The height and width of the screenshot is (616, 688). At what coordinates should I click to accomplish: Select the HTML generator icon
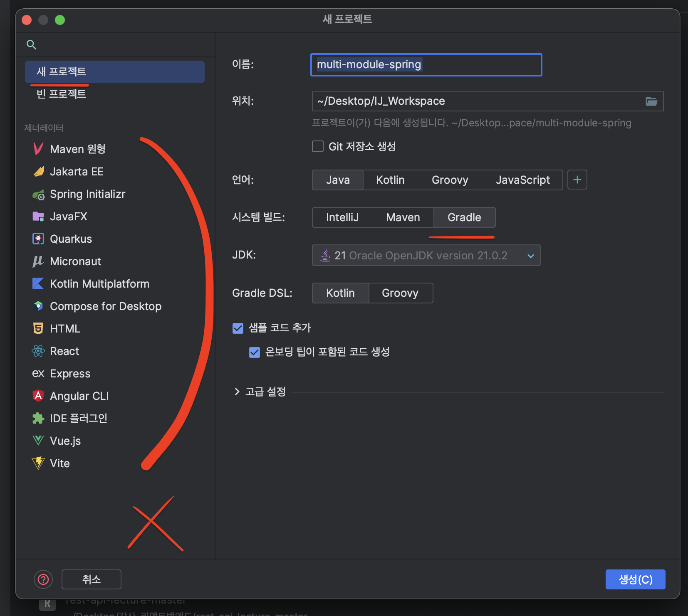click(38, 328)
